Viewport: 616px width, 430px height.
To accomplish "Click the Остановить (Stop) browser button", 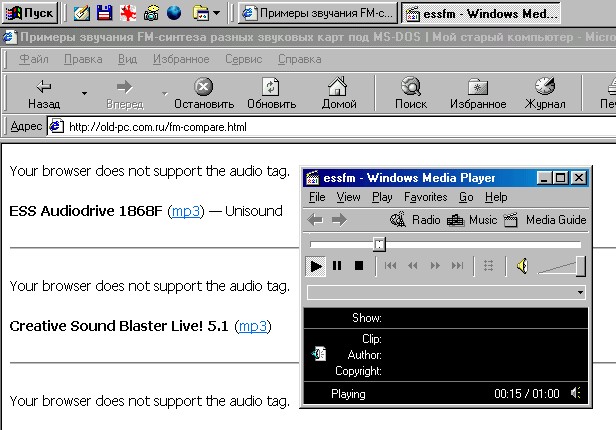I will pos(203,94).
